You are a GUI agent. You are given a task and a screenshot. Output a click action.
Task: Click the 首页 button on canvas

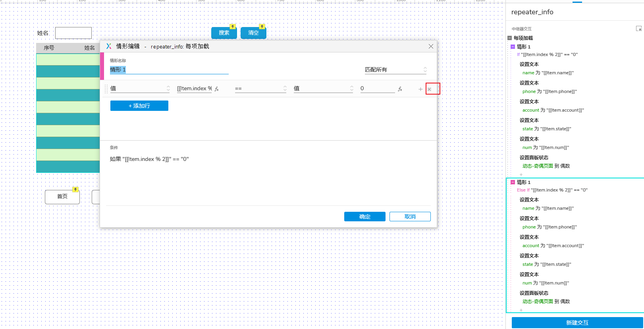point(62,197)
